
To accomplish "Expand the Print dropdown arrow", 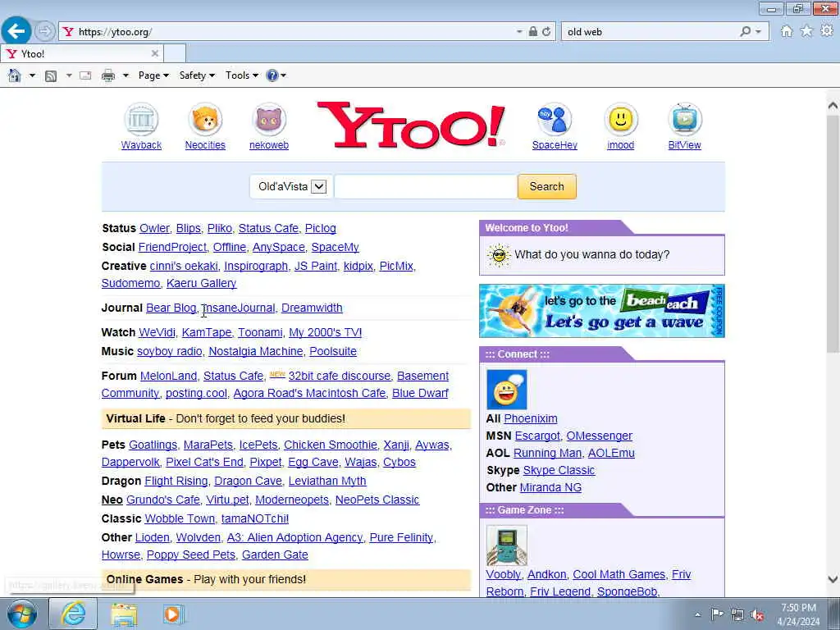I will click(126, 75).
